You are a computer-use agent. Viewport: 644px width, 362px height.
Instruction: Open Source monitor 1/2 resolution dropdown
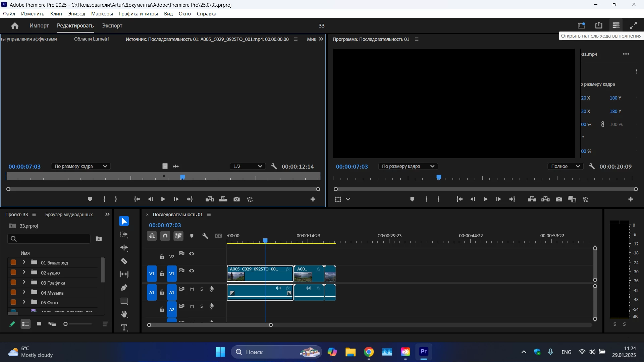248,166
